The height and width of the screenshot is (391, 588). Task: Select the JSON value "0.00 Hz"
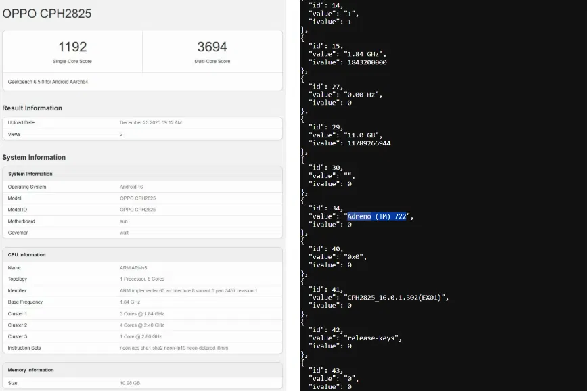click(x=361, y=95)
